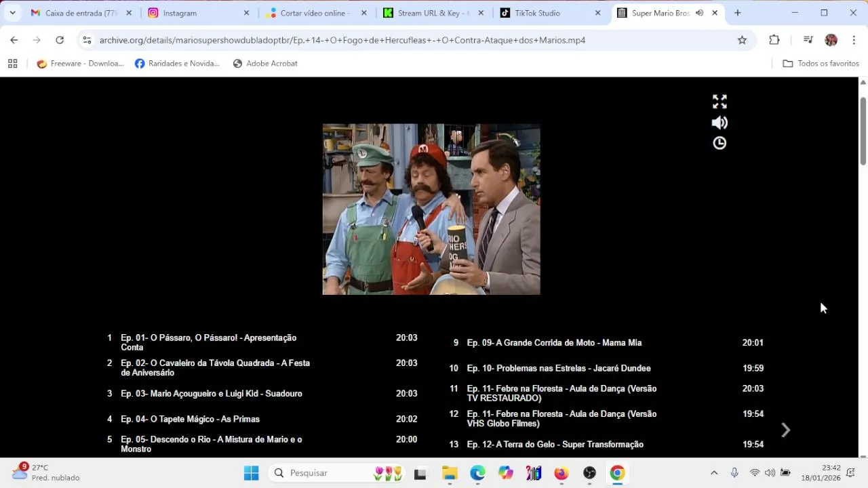Show hidden system tray icons
The image size is (868, 488).
point(714,473)
